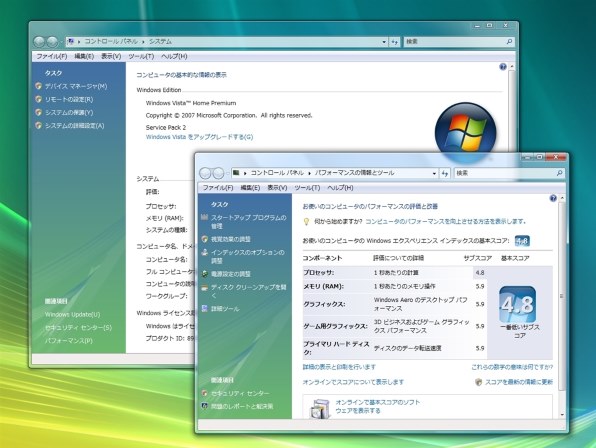
Task: Click Back button in Performance window
Action: (x=205, y=173)
